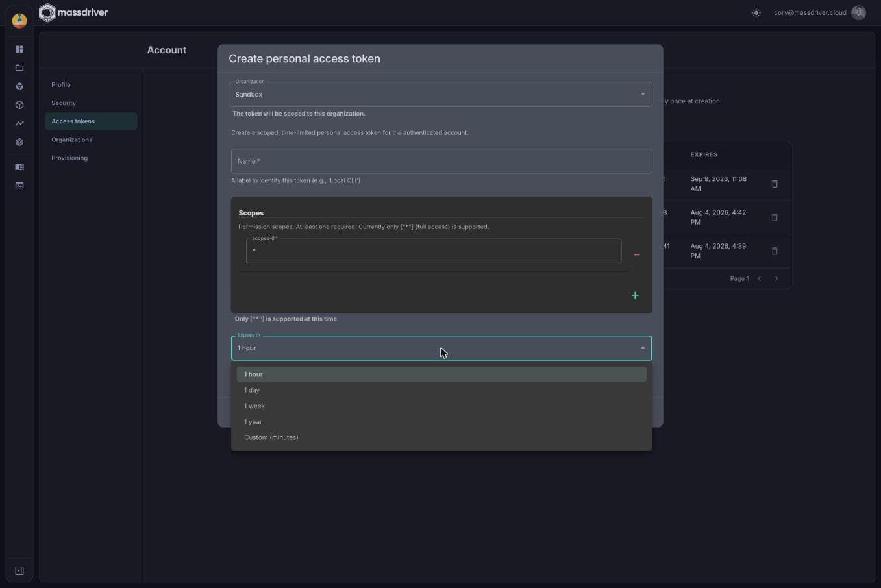This screenshot has height=588, width=881.
Task: Click the Create personal access token title
Action: (x=304, y=58)
